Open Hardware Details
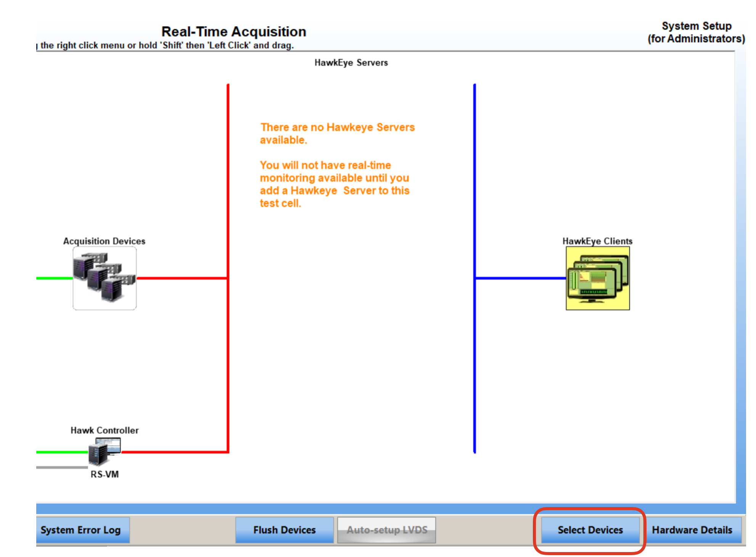756x557 pixels. point(692,530)
